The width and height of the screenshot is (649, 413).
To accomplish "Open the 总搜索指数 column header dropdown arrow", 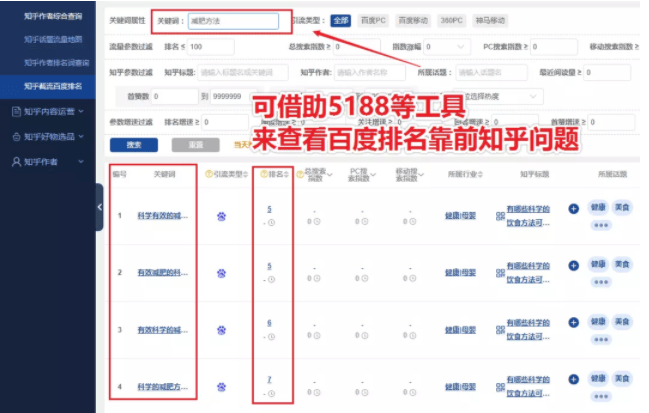I will click(x=330, y=175).
